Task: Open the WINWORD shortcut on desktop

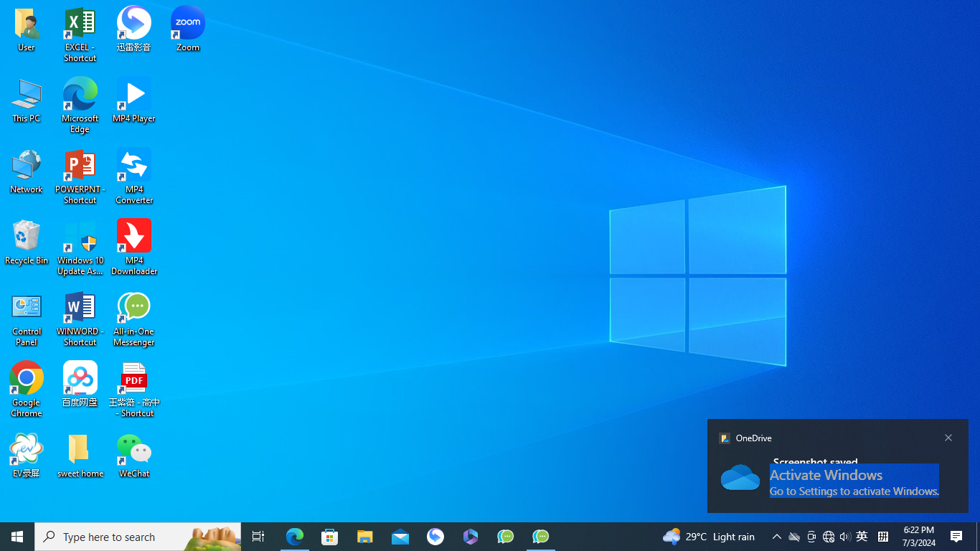Action: (80, 318)
